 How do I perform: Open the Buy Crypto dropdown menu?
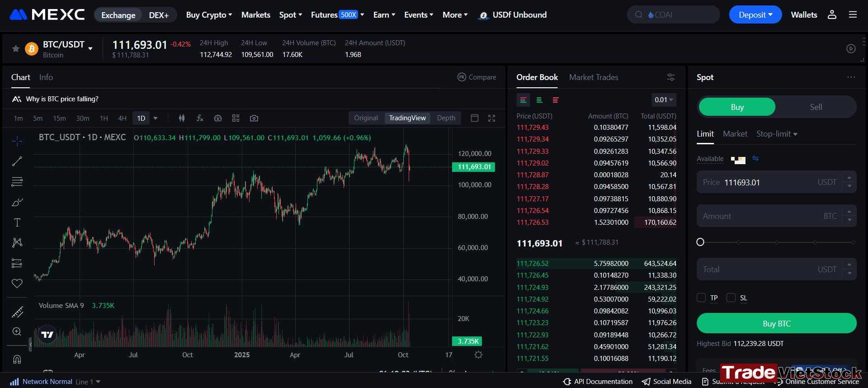209,15
